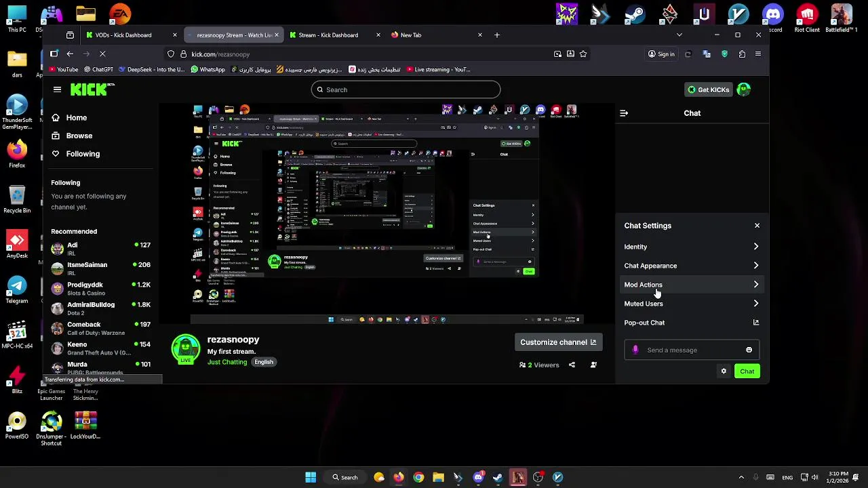Screen dimensions: 868x488
Task: Click the Kick logo
Action: pos(92,89)
